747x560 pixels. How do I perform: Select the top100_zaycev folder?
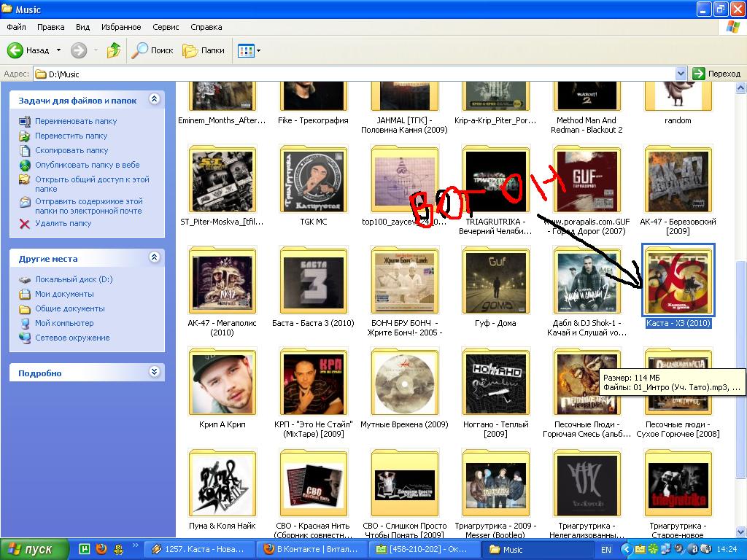[x=404, y=180]
